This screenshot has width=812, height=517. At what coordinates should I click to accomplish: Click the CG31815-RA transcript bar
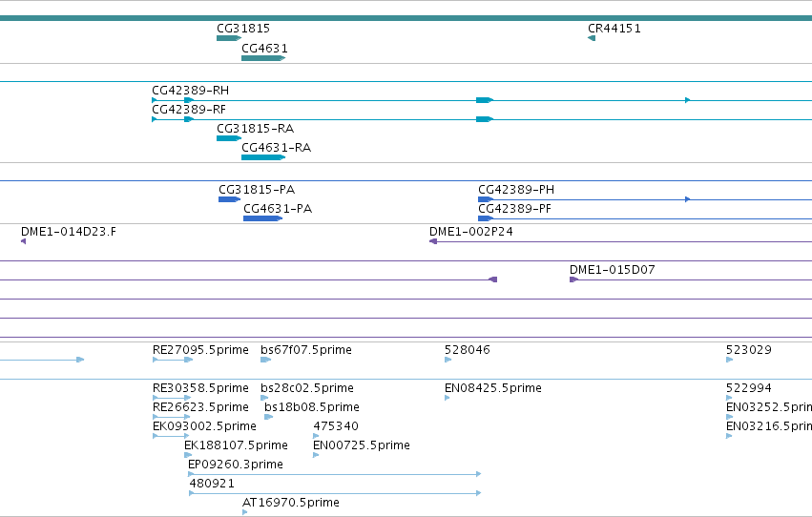tap(229, 138)
